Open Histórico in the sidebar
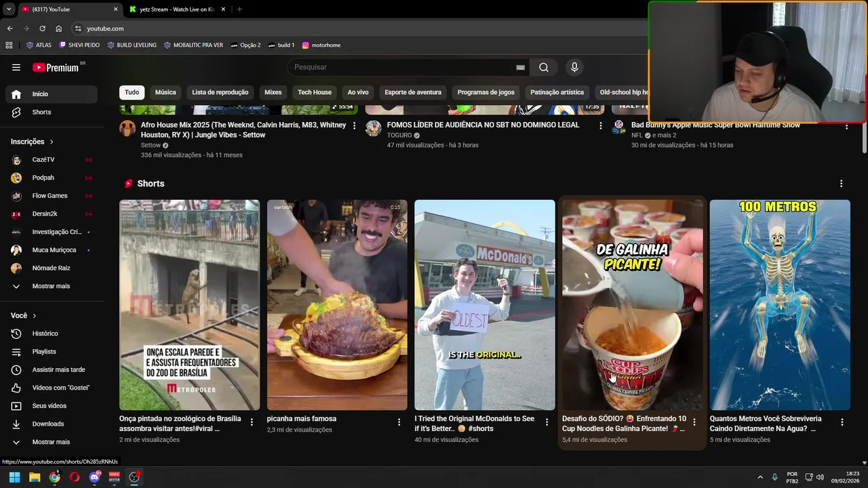 coord(52,333)
